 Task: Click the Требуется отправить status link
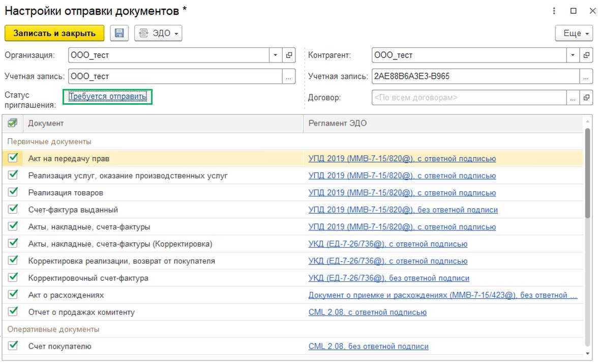coord(108,96)
